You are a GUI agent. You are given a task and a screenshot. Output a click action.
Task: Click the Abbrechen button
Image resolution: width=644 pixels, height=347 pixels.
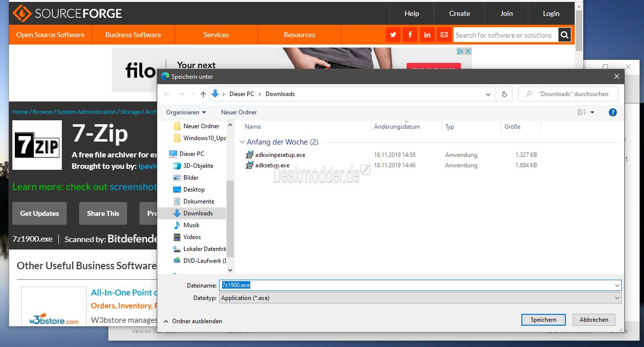[x=594, y=320]
